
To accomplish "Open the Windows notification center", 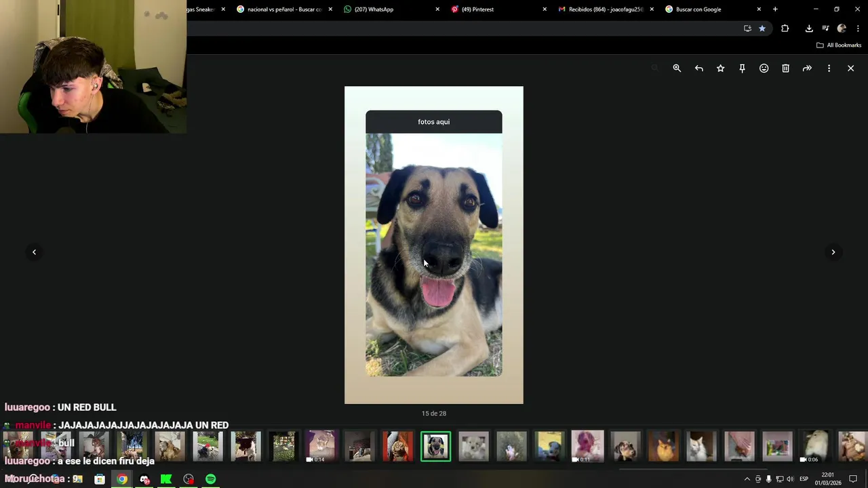I will click(x=853, y=479).
